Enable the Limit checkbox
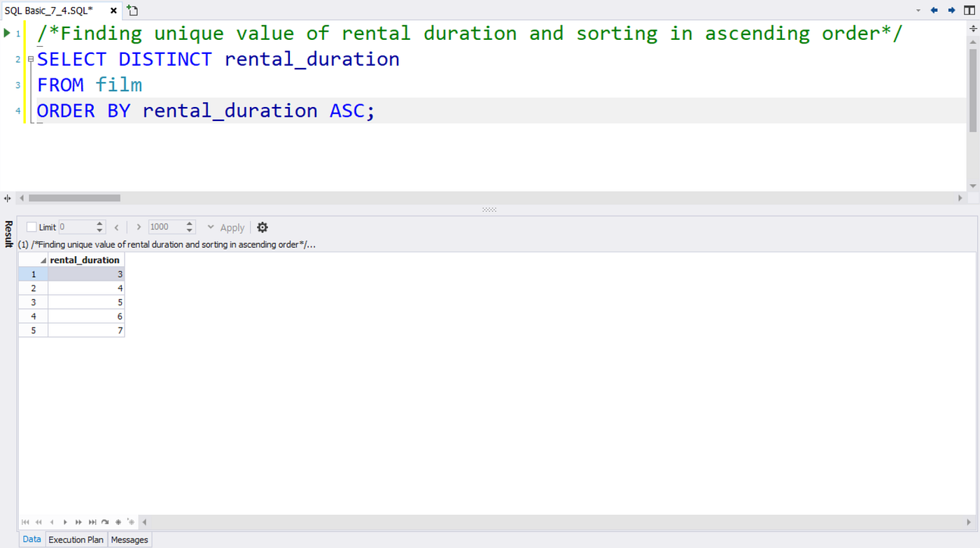 pyautogui.click(x=30, y=226)
